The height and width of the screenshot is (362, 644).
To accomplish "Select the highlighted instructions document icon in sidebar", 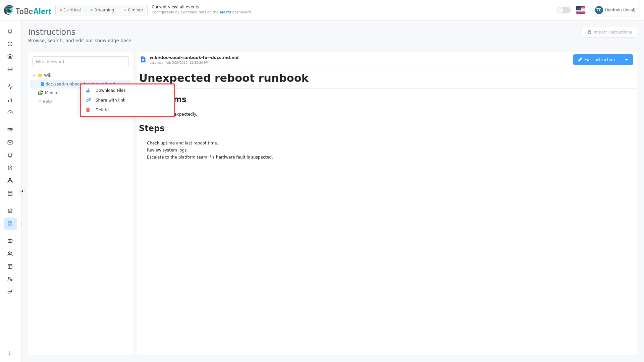I will tap(10, 224).
